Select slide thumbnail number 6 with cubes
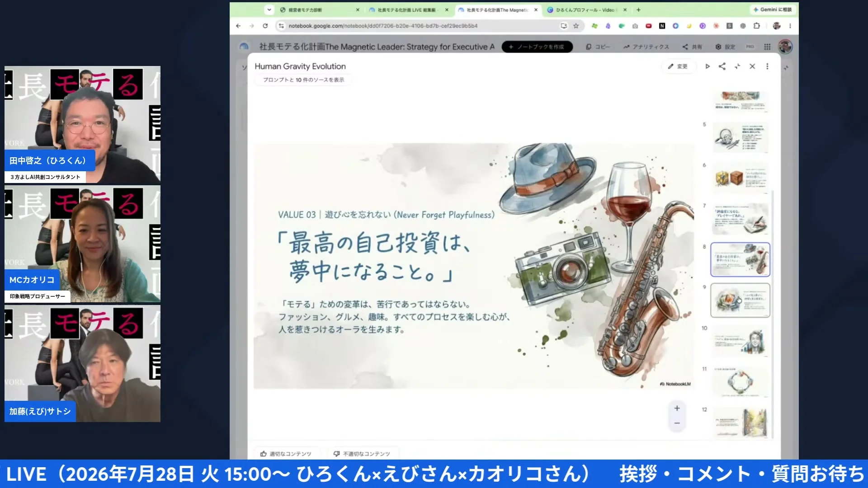The height and width of the screenshot is (488, 868). click(740, 178)
